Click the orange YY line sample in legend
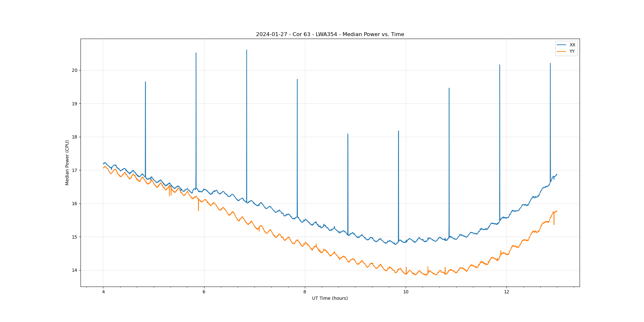 pyautogui.click(x=562, y=52)
